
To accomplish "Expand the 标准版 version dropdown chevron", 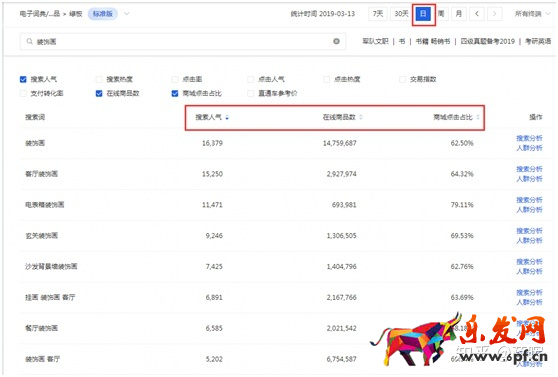I will [x=127, y=14].
